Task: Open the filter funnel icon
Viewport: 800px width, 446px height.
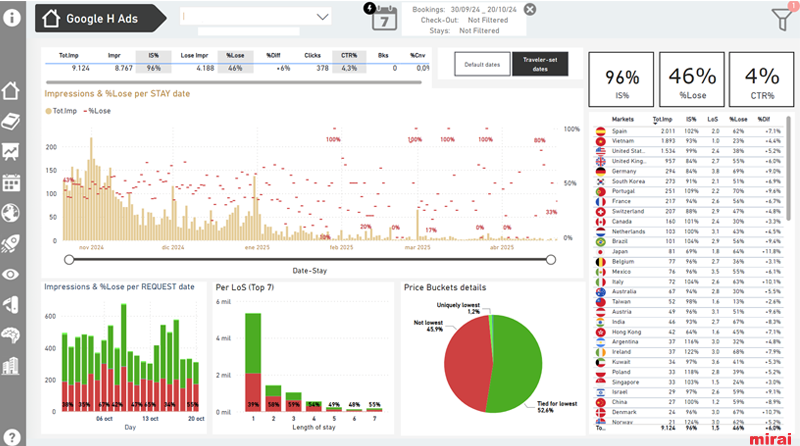Action: tap(783, 19)
